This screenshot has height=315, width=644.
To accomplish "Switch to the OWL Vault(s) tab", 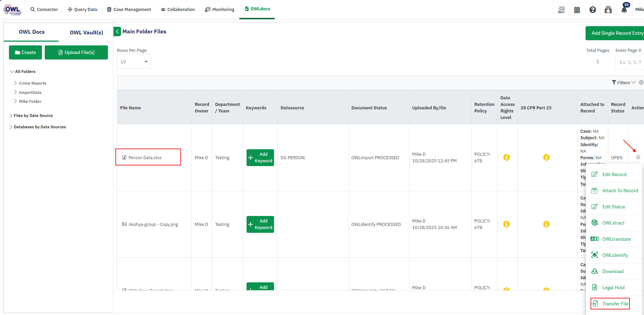I will tap(86, 32).
